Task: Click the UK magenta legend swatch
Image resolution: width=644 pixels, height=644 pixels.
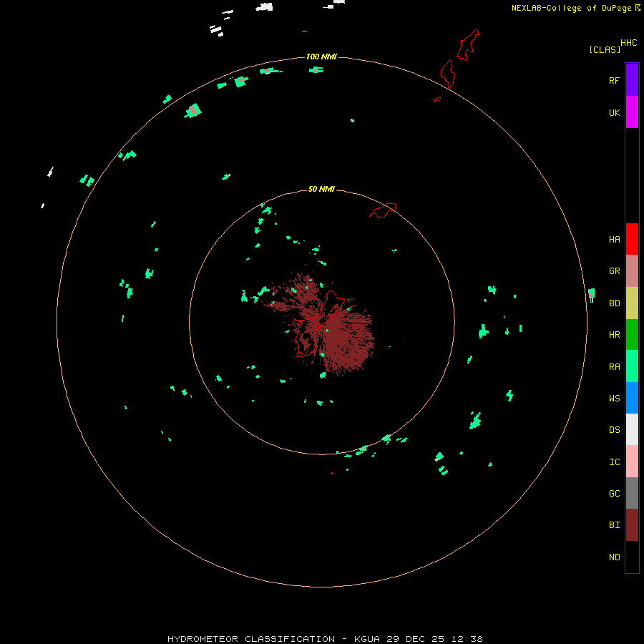Action: coord(632,112)
